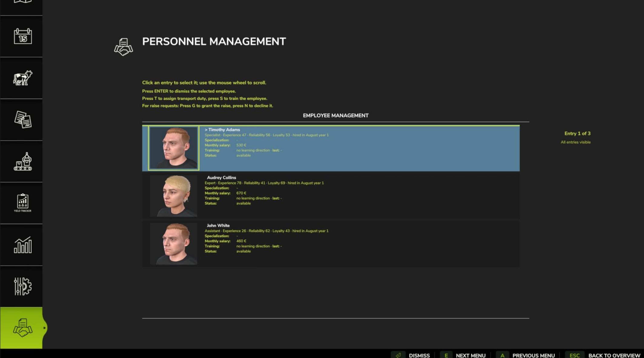644x358 pixels.
Task: Open the calendar menu in sidebar
Action: coord(23,36)
